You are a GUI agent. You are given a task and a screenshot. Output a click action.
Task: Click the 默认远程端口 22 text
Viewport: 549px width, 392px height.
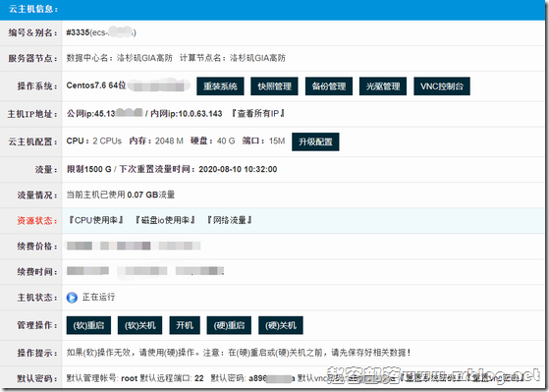coord(172,378)
